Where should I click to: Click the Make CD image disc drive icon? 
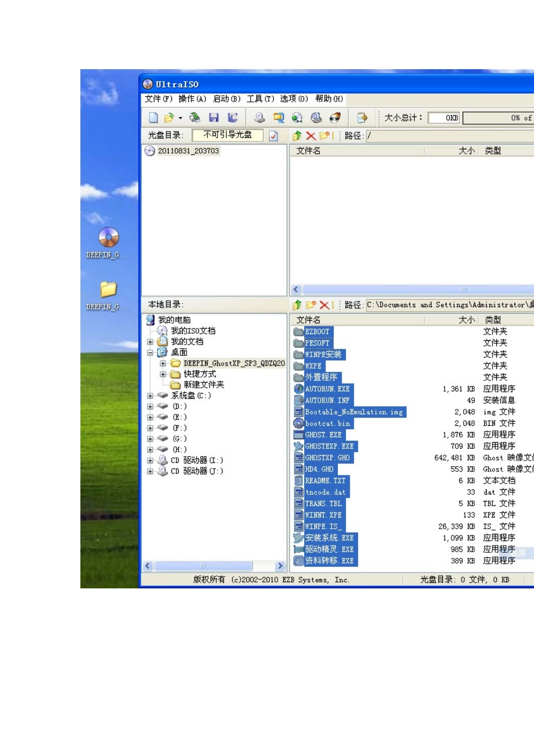tap(259, 118)
